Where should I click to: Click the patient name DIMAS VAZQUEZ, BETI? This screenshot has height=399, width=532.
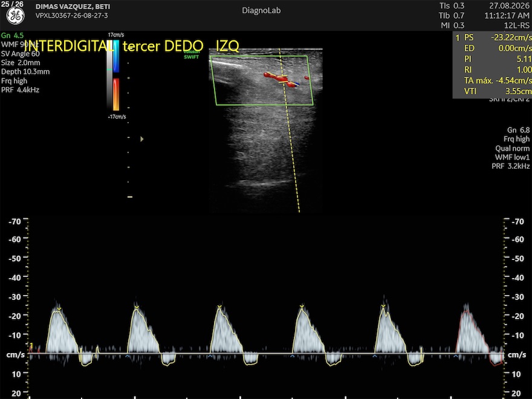73,7
